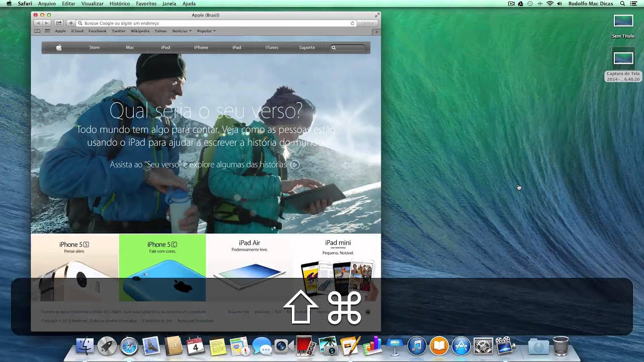Go to the iPhone section
The height and width of the screenshot is (362, 644).
click(x=201, y=47)
